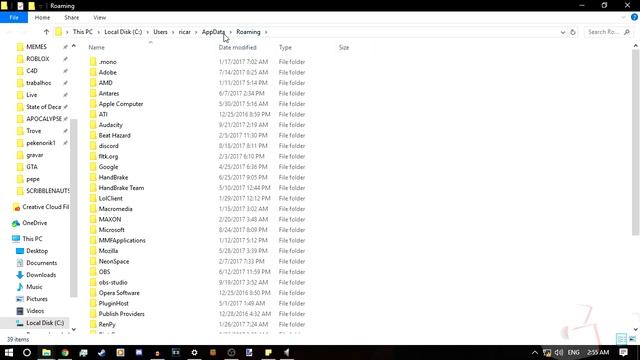Open the View ribbon tab
This screenshot has width=640, height=360.
click(100, 18)
